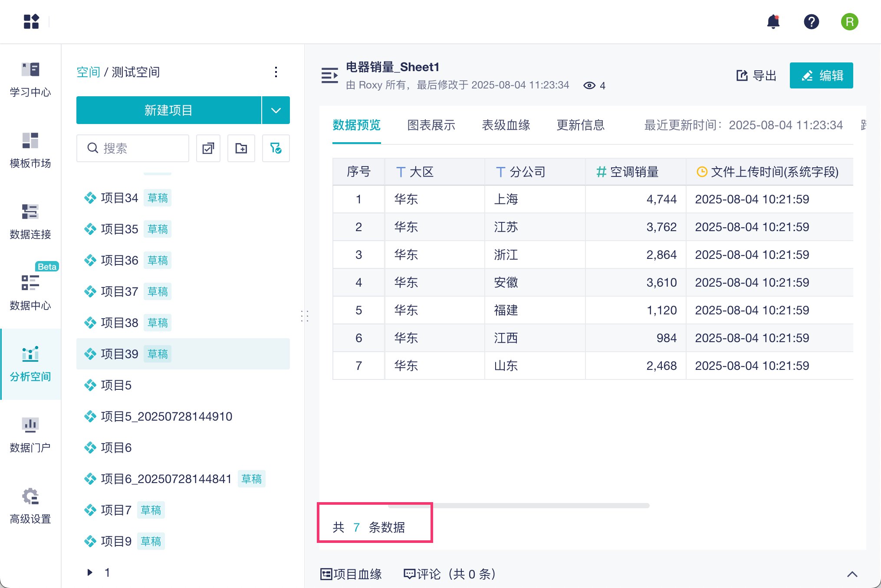Viewport: 881px width, 588px height.
Task: Open 新建项目 dropdown arrow
Action: (276, 110)
